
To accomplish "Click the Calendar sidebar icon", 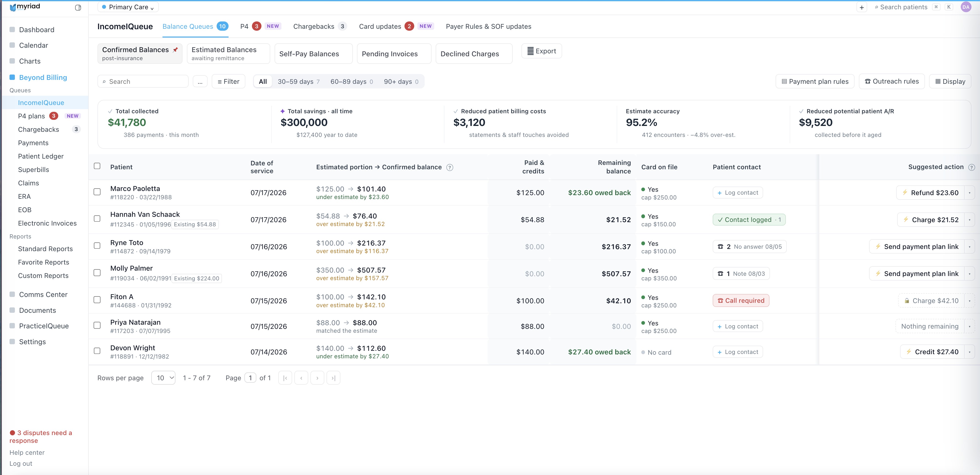I will [x=12, y=45].
